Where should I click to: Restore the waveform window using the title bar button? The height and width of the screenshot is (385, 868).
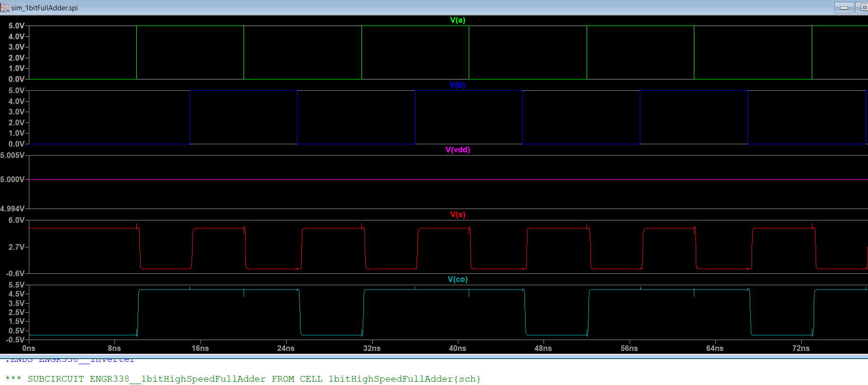863,8
